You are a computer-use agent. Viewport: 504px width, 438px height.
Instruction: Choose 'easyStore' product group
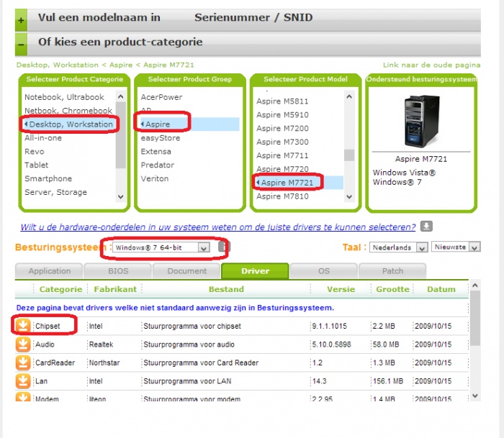click(161, 138)
